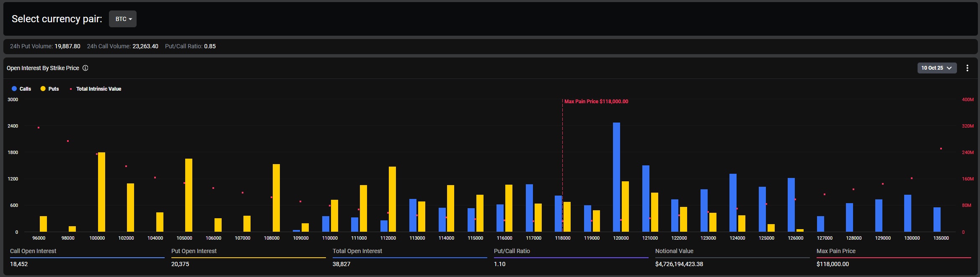Click the Max Pain Price $118,000.00 chart label
The height and width of the screenshot is (277, 980).
[x=596, y=102]
